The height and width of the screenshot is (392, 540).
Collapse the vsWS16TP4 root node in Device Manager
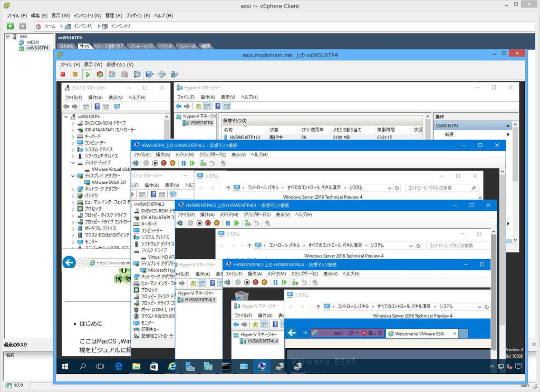66,116
